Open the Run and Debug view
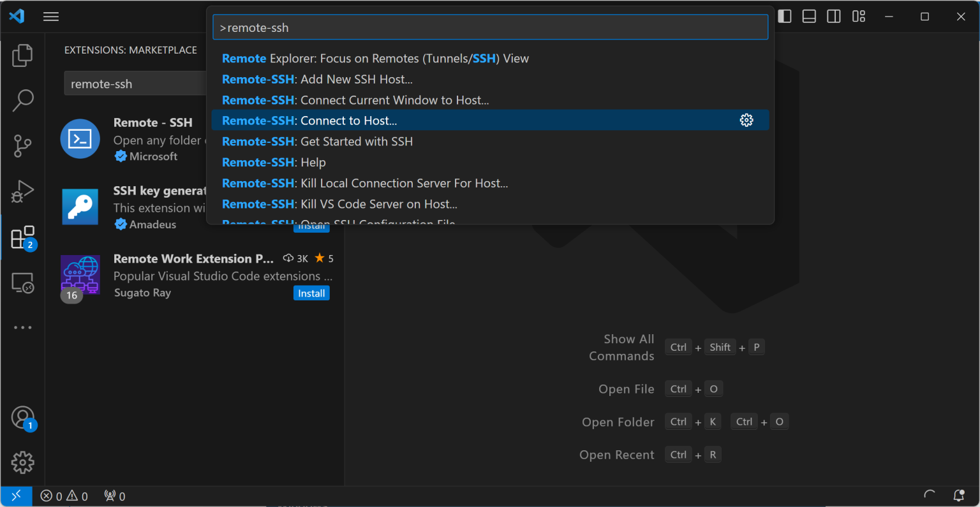This screenshot has height=507, width=980. pos(22,191)
